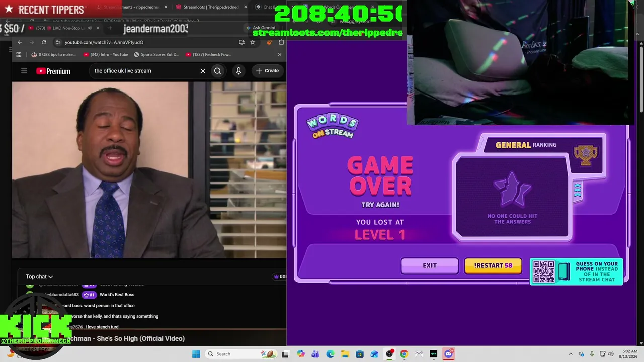Switch to Google Chrome on taskbar
This screenshot has height=362, width=644.
coord(404,354)
